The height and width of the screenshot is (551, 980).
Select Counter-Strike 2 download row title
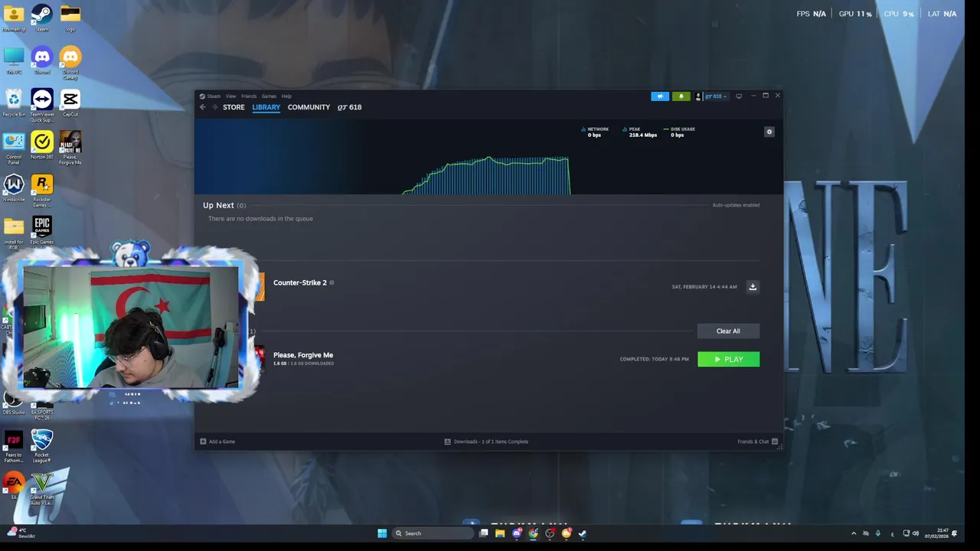click(300, 282)
